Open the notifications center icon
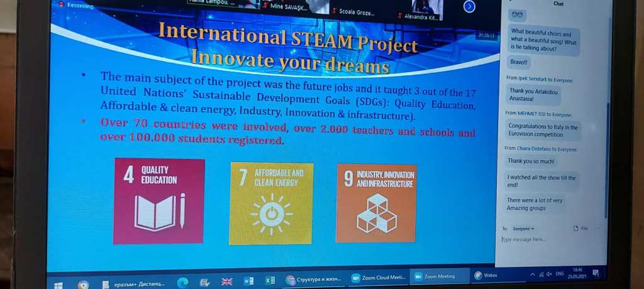Image resolution: width=644 pixels, height=289 pixels. [595, 273]
